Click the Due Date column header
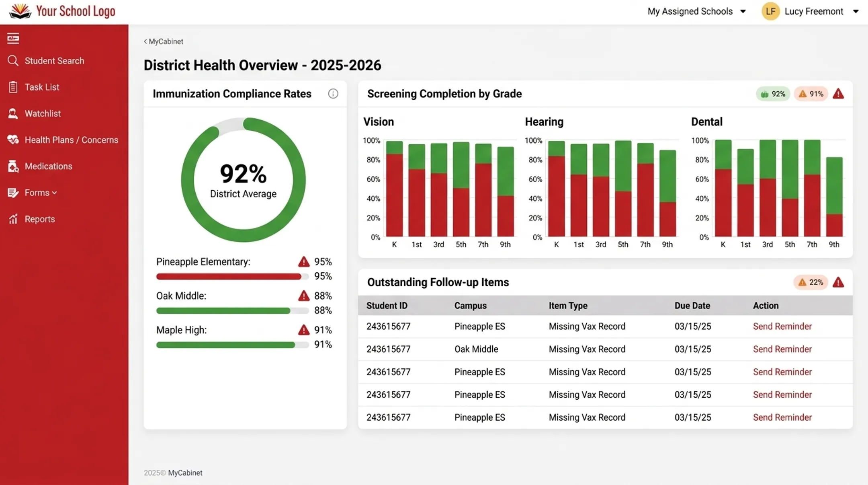868x485 pixels. click(692, 306)
